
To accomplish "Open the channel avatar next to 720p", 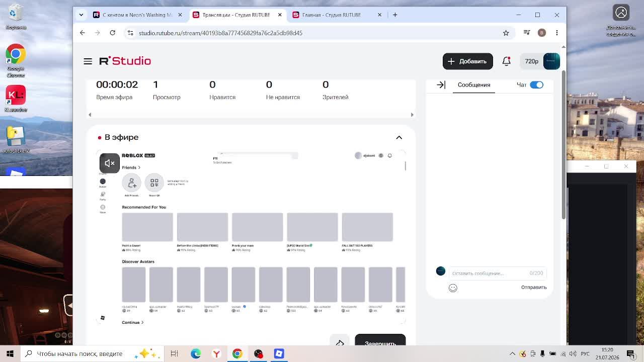I will click(551, 61).
